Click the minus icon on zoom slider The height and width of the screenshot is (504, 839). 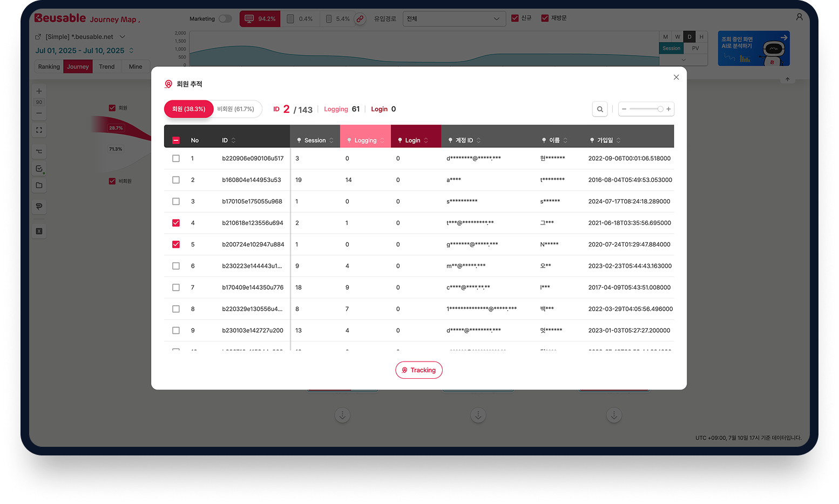click(x=624, y=109)
